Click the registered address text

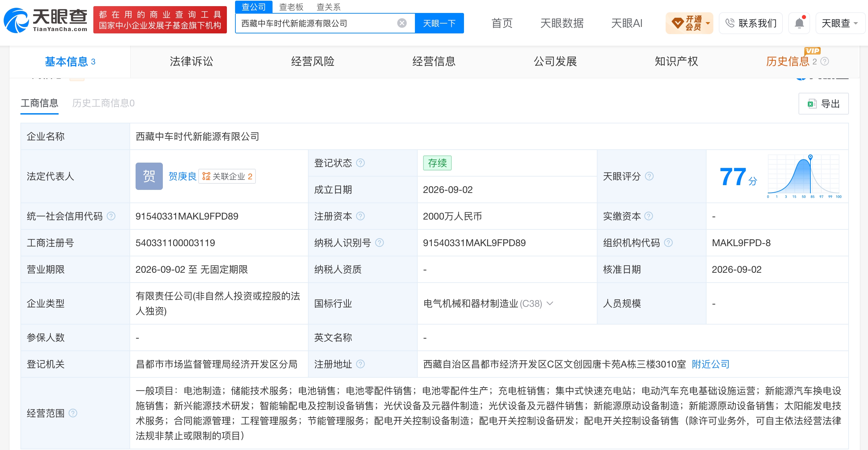coord(554,364)
